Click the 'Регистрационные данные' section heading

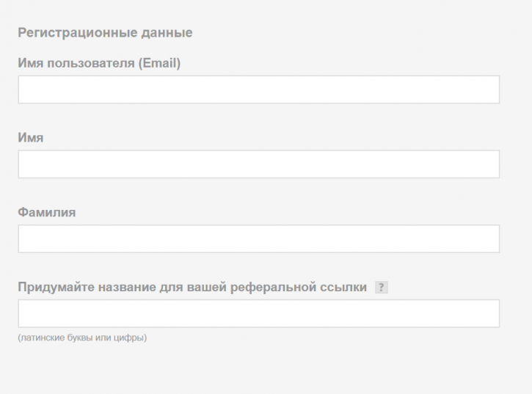click(105, 32)
